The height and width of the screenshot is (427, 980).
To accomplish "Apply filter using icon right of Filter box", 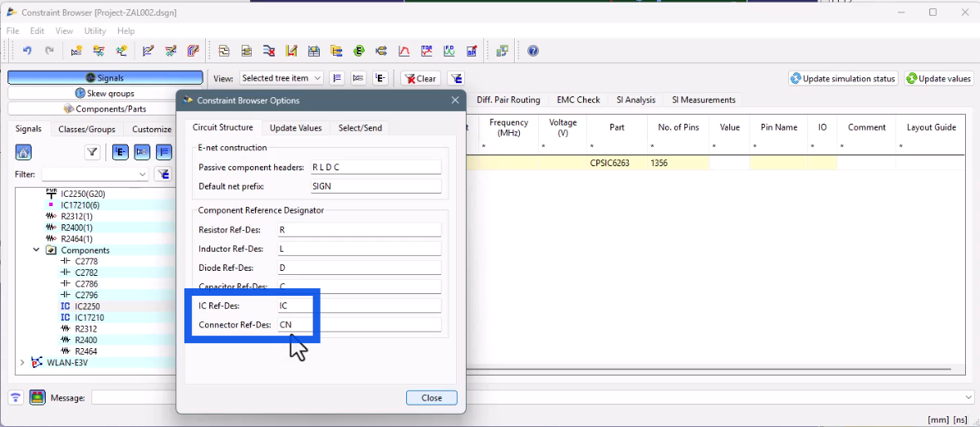I will 163,174.
